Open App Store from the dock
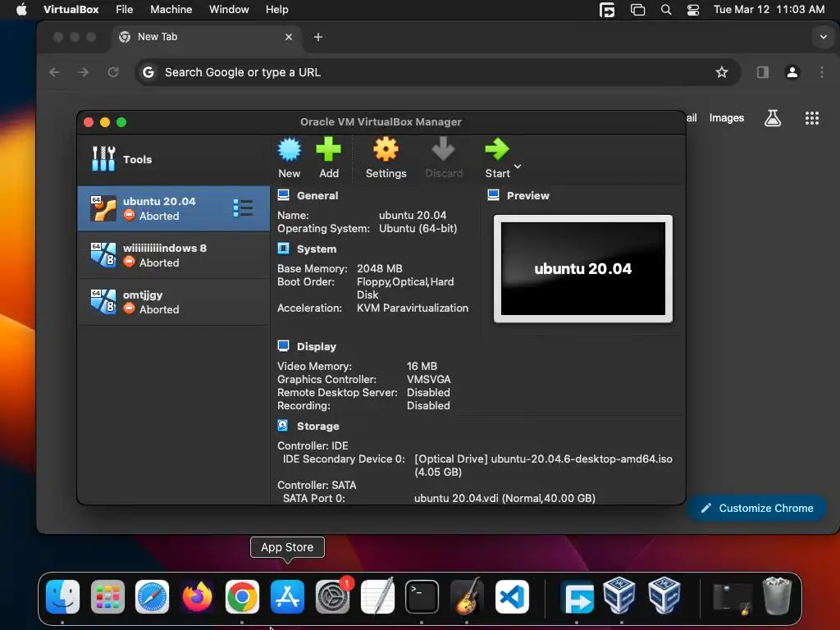Viewport: 840px width, 630px height. (x=287, y=596)
